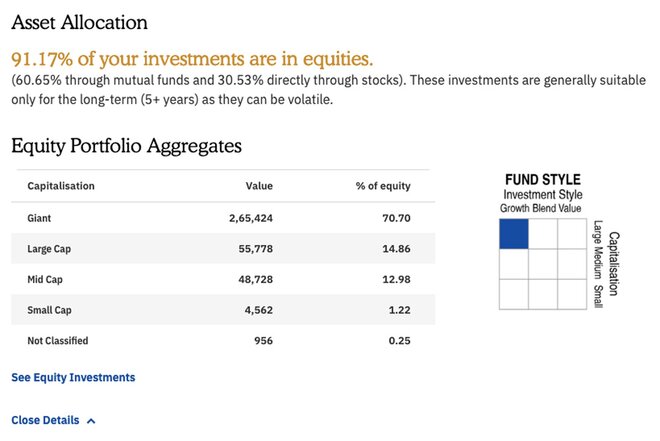Select the Medium Blend center cell
660x441 pixels.
543,264
